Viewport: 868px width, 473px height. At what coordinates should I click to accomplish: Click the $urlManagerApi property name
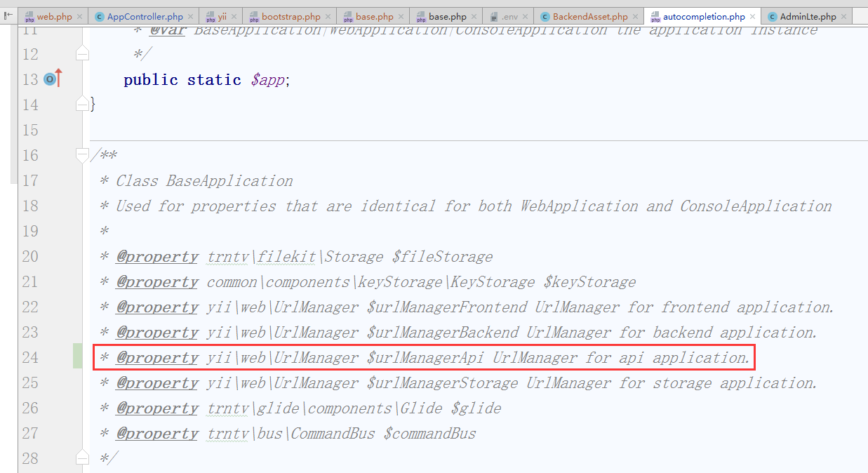(x=425, y=357)
